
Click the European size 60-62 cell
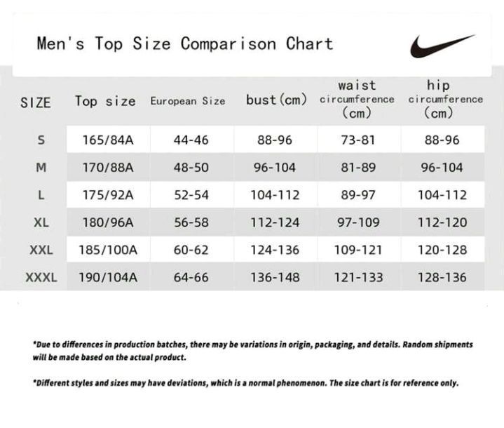coord(191,250)
